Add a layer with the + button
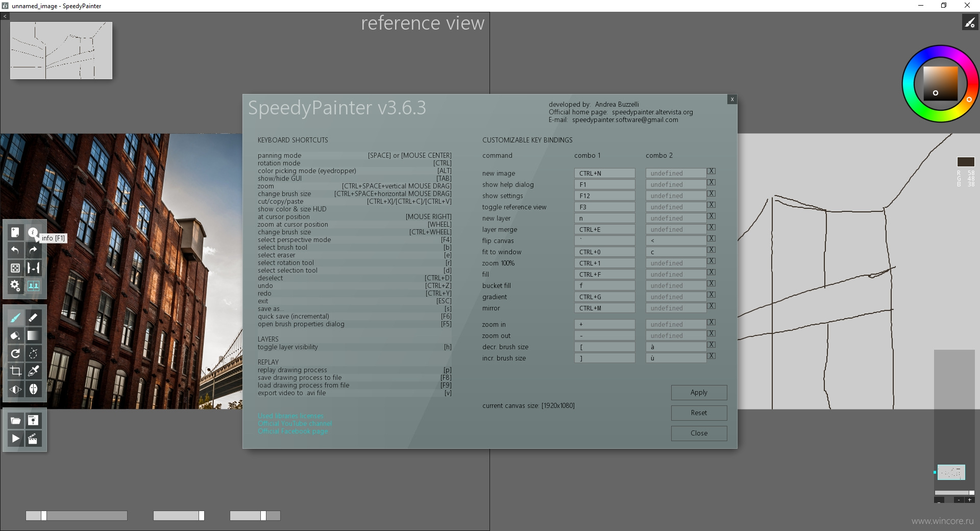 969,500
